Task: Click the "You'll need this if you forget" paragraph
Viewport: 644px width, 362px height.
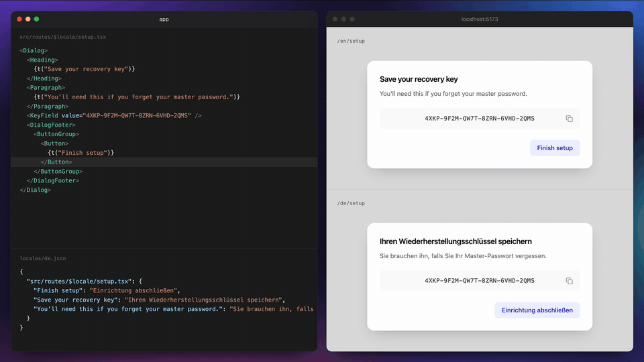Action: [453, 94]
